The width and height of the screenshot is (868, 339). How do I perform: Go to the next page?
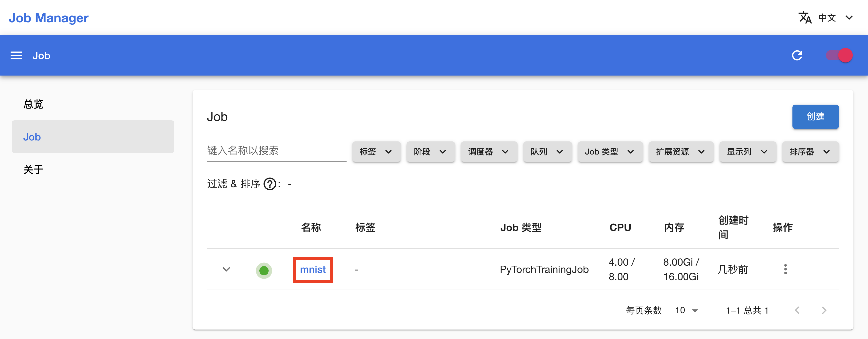824,310
